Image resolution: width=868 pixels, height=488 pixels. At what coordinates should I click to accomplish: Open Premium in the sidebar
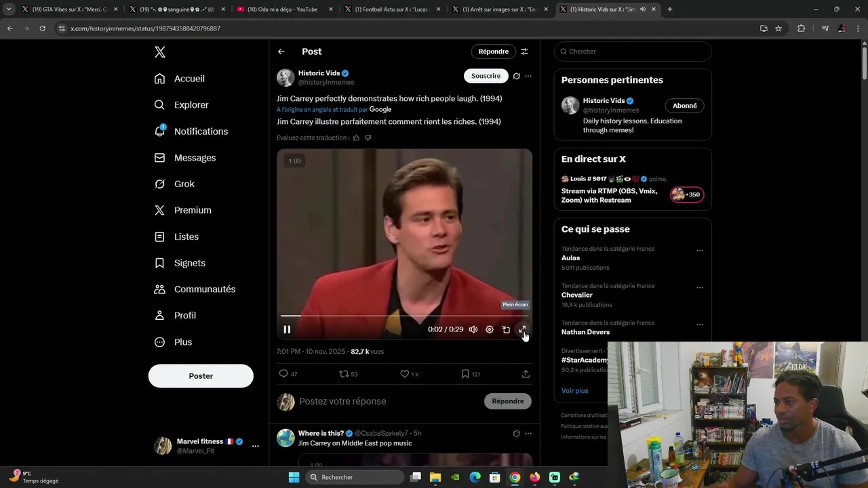(x=183, y=210)
